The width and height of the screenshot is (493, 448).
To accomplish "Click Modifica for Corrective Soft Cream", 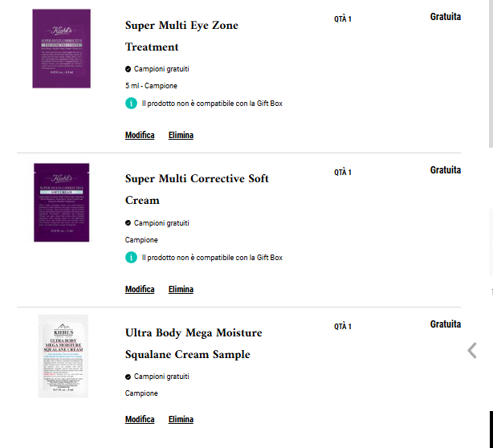I will pos(140,289).
